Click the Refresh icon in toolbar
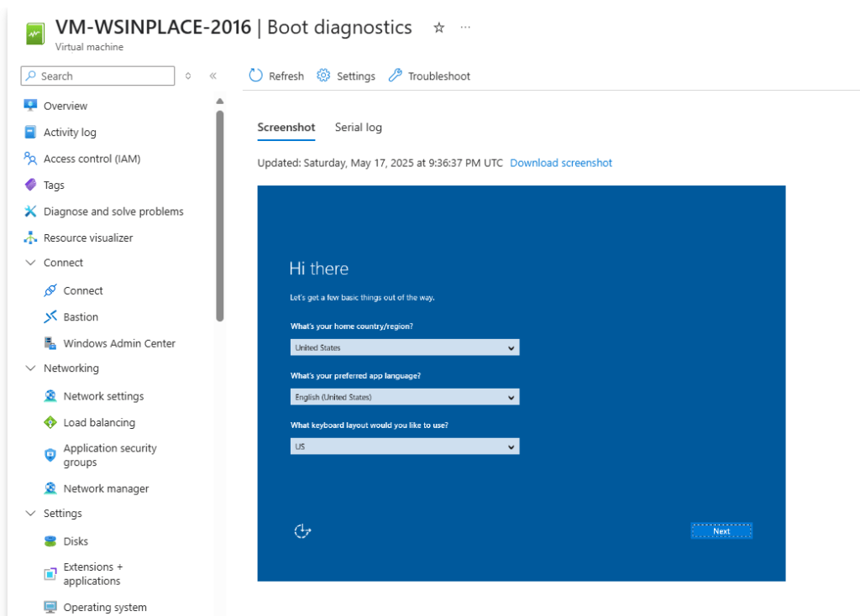The height and width of the screenshot is (616, 860). (256, 76)
